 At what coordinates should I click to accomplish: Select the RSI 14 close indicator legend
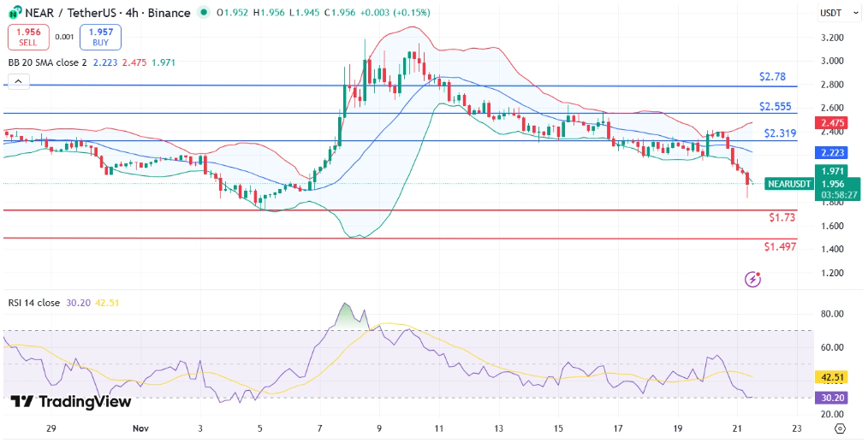(34, 302)
